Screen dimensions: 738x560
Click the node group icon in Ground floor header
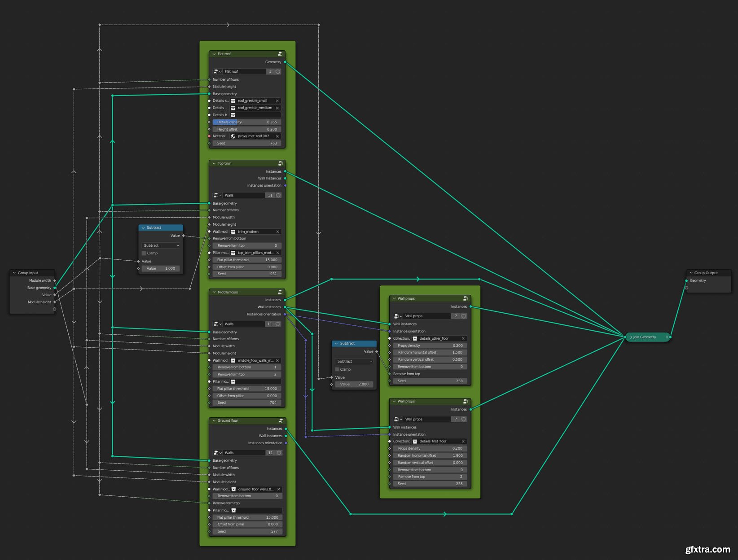281,421
